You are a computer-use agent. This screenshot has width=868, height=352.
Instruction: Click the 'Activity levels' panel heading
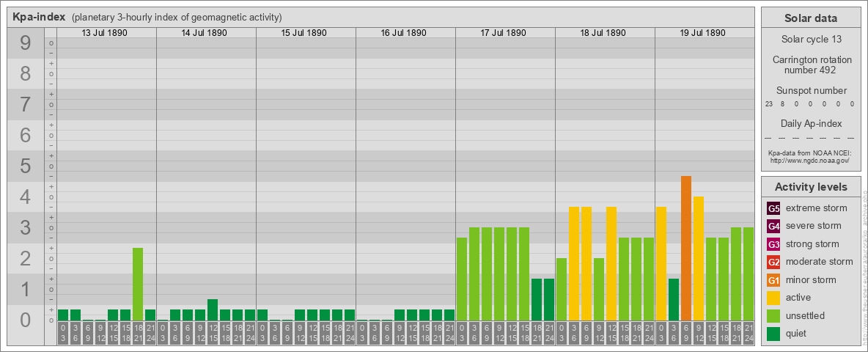810,187
